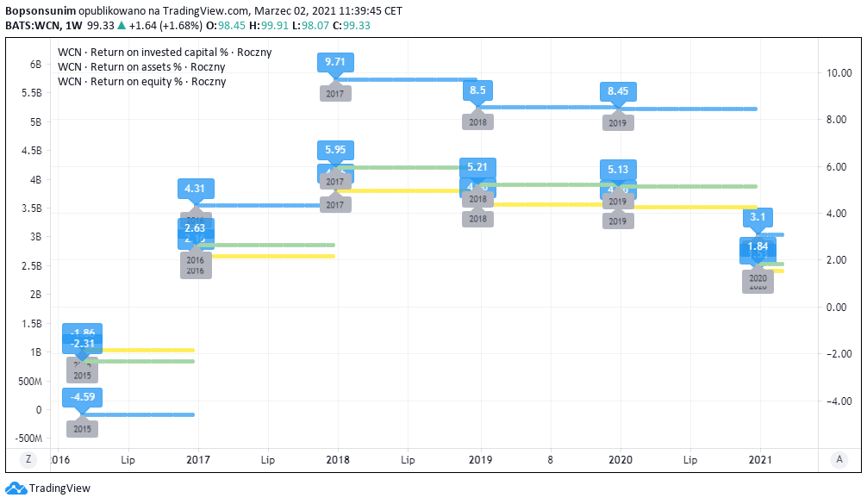Click gray 2015 tag beneath the -4.59 marker

[x=83, y=429]
